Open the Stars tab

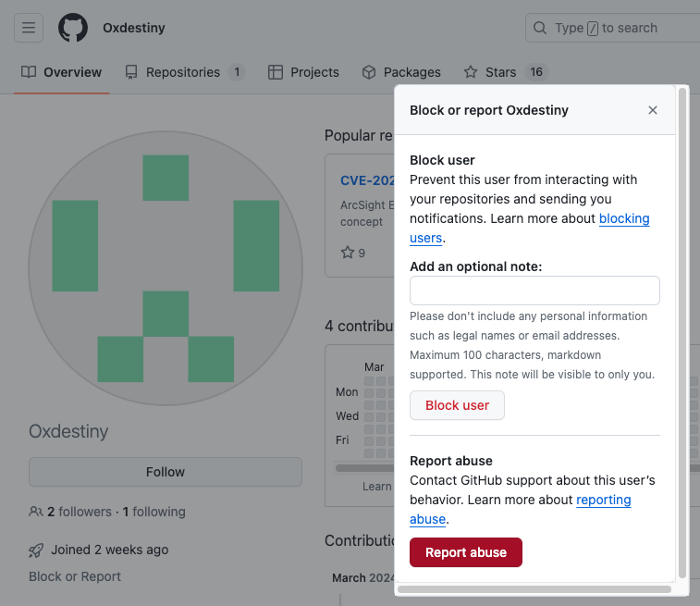coord(506,72)
